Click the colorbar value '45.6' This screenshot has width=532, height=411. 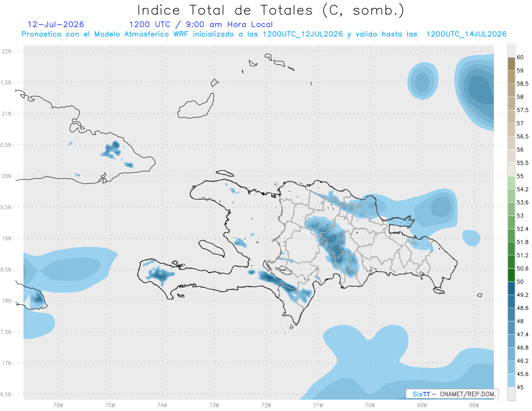pyautogui.click(x=523, y=374)
